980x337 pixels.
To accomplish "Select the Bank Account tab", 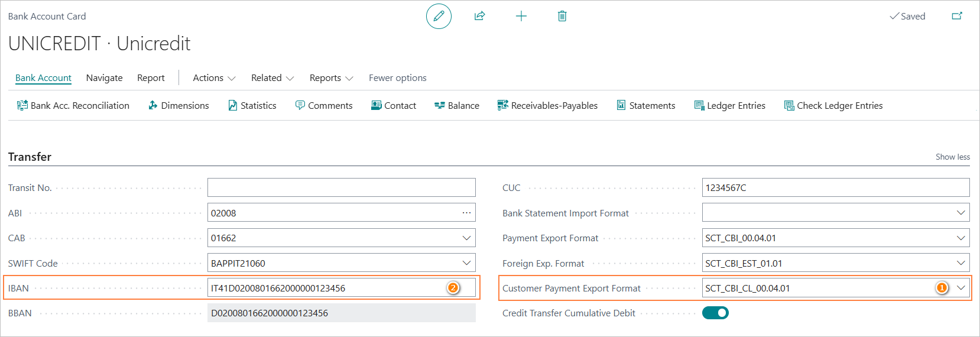I will point(43,78).
